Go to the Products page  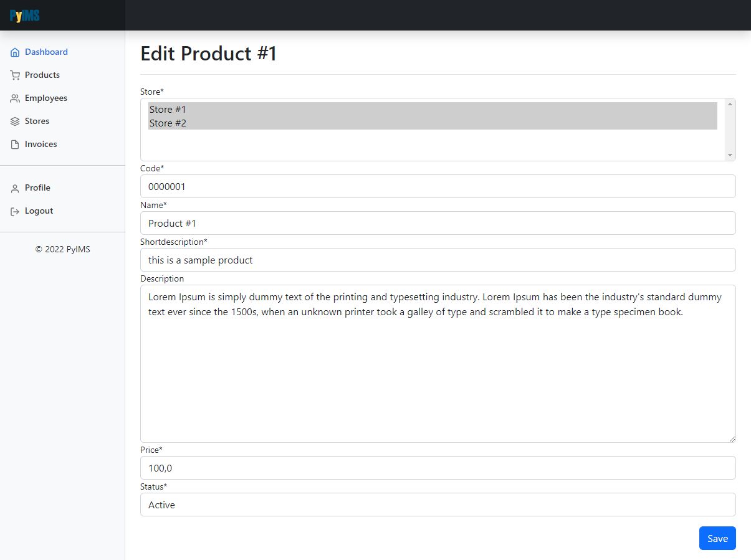[x=42, y=75]
